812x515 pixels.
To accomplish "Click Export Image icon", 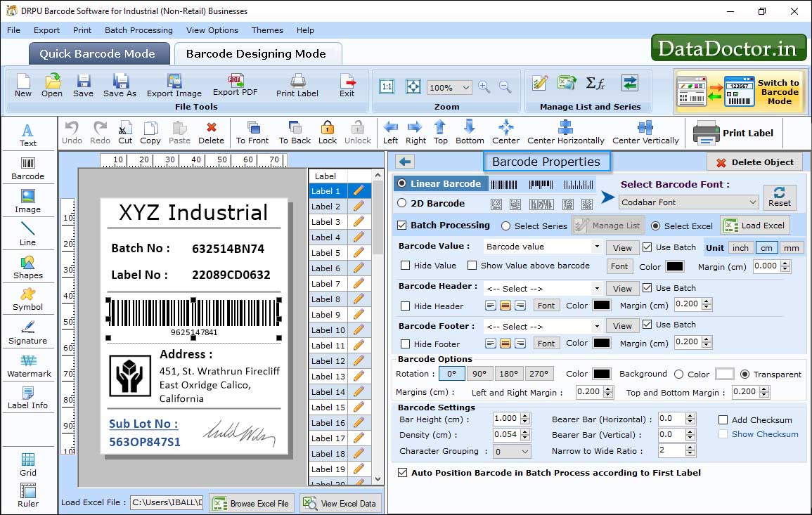I will click(x=174, y=86).
